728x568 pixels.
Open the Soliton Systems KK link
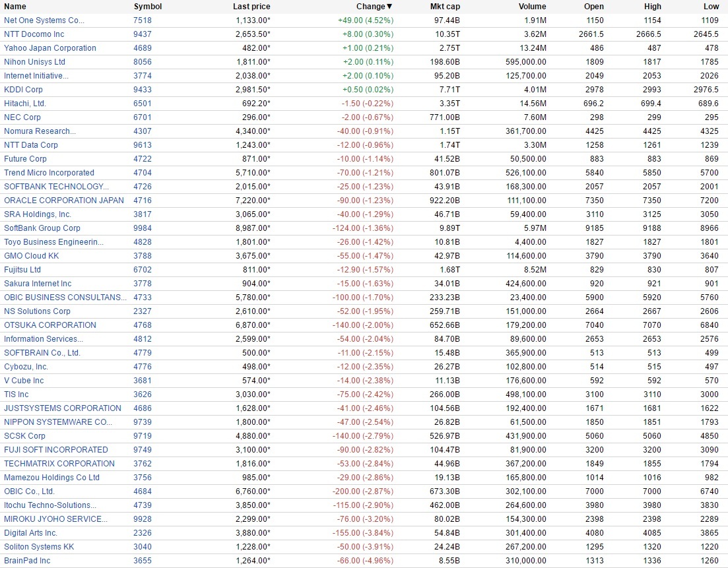(39, 547)
